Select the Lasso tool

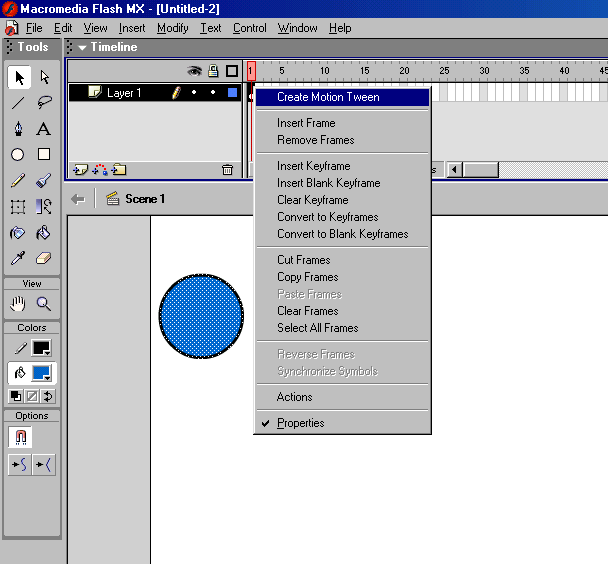tap(44, 102)
